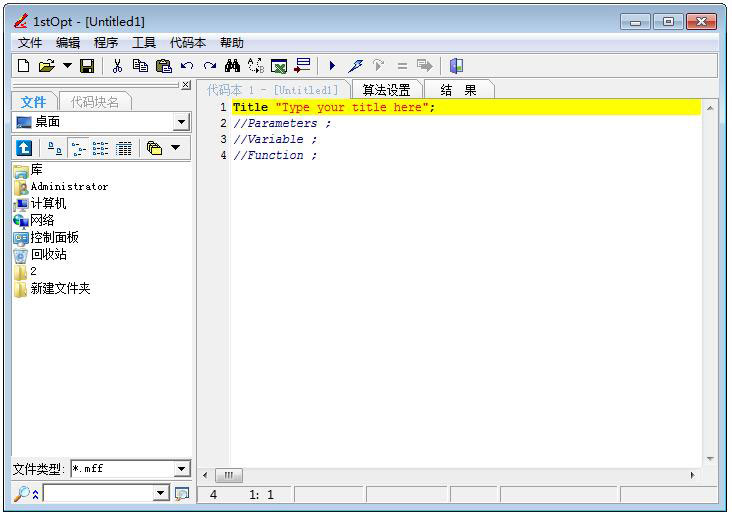Select the Administrator folder
732x515 pixels.
pyautogui.click(x=61, y=187)
